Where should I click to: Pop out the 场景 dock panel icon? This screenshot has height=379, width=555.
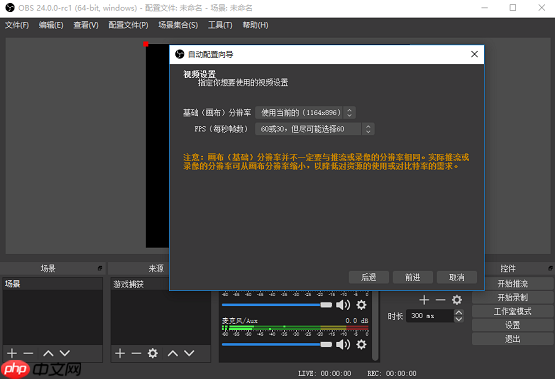[x=100, y=268]
